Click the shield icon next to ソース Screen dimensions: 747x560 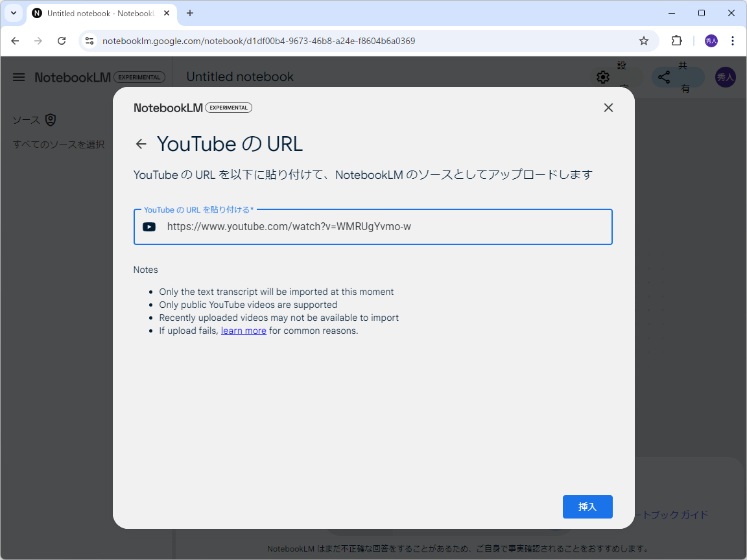click(51, 120)
